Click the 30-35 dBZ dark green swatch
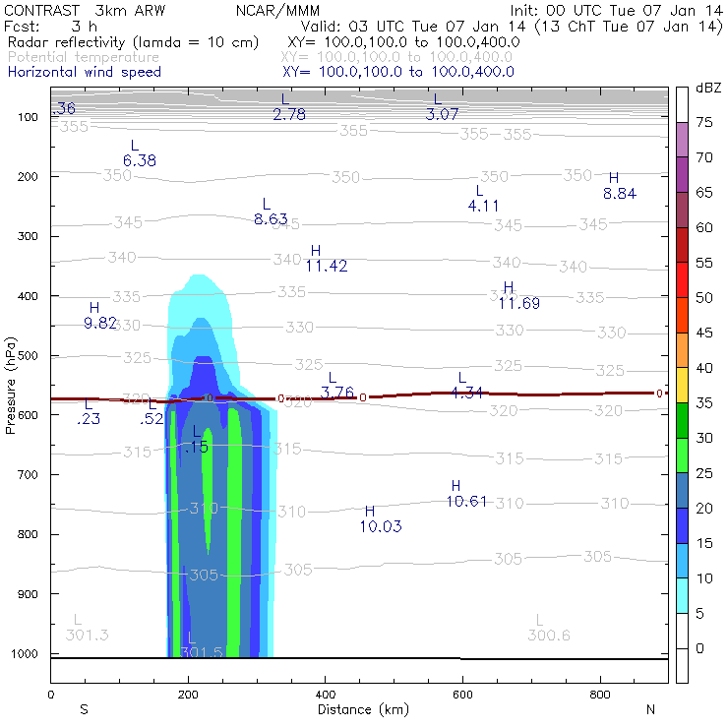The width and height of the screenshot is (728, 728). pyautogui.click(x=682, y=421)
